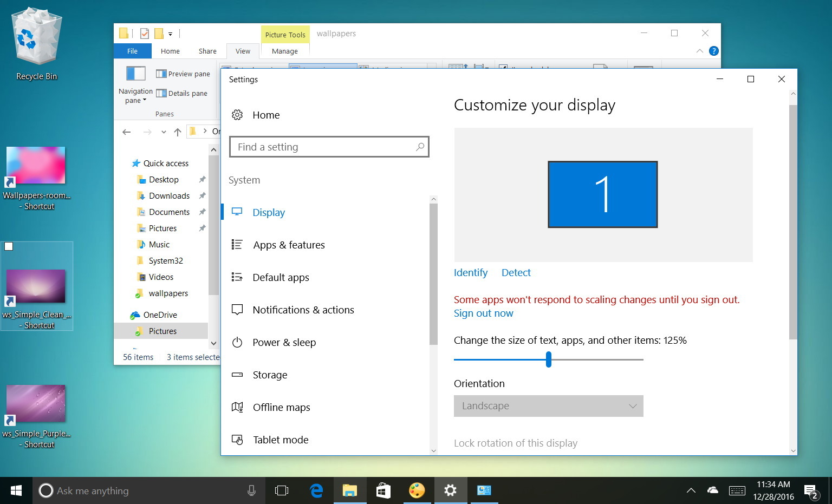The height and width of the screenshot is (504, 832).
Task: Click the Sign out now link
Action: tap(483, 313)
